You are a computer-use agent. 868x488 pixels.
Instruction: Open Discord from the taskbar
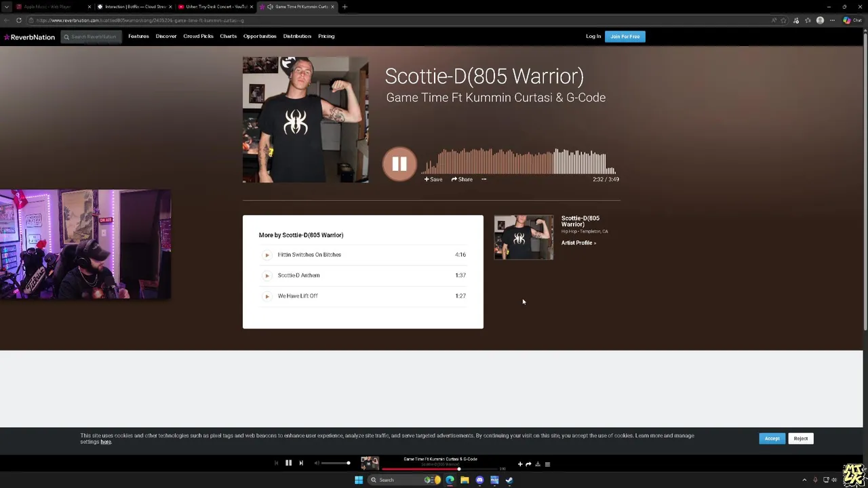click(479, 480)
